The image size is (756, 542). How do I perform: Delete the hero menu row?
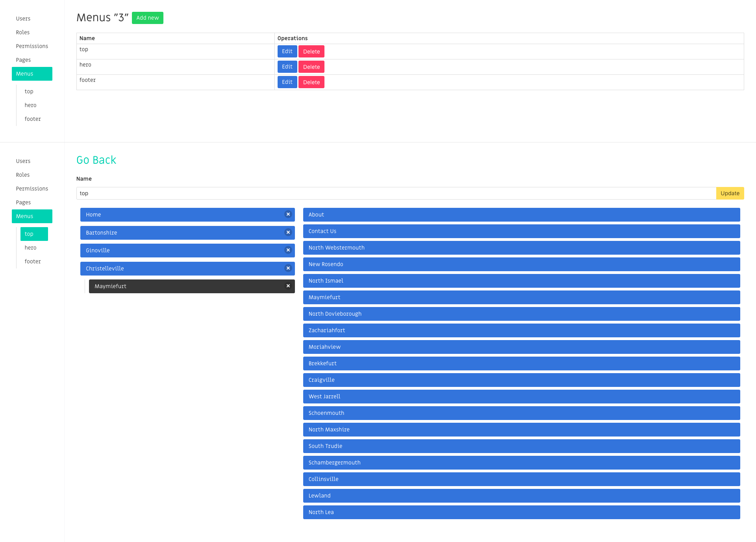pos(311,67)
